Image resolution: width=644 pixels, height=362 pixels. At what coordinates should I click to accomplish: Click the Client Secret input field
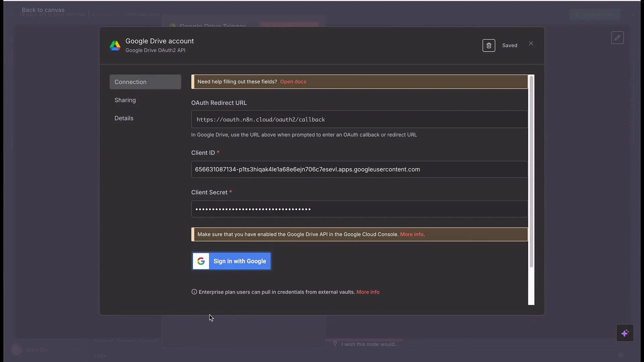(359, 209)
